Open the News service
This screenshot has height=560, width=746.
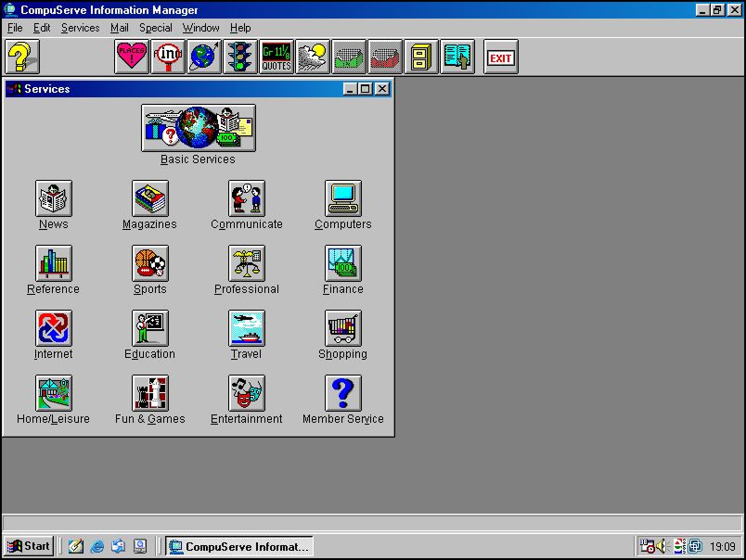coord(54,198)
